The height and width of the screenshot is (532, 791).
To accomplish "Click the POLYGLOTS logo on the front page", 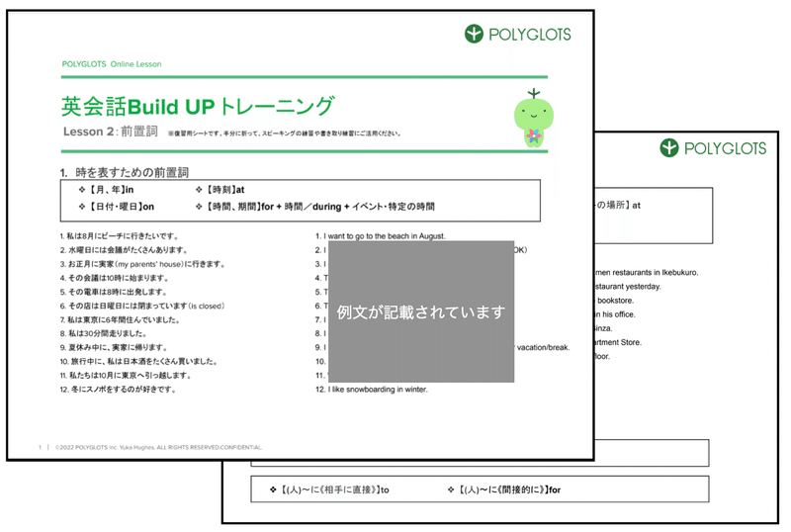I will (x=517, y=34).
